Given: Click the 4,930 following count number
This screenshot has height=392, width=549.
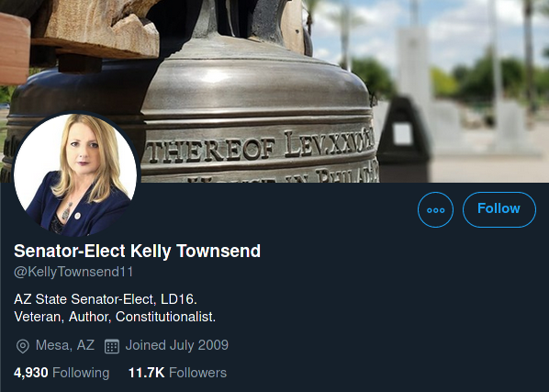Looking at the screenshot, I should click(31, 373).
